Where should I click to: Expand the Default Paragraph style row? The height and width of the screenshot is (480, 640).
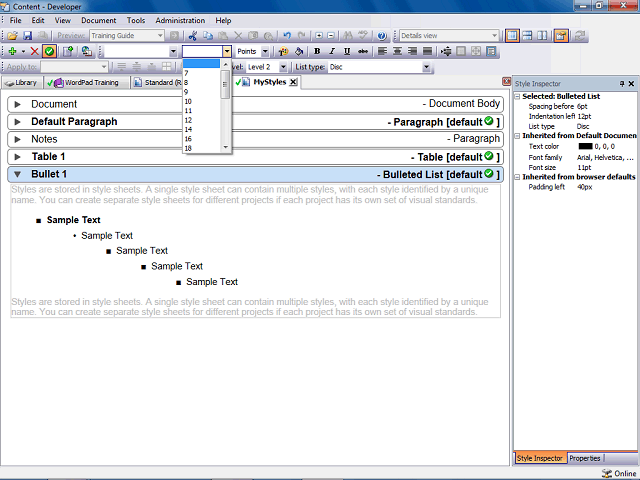(18, 122)
